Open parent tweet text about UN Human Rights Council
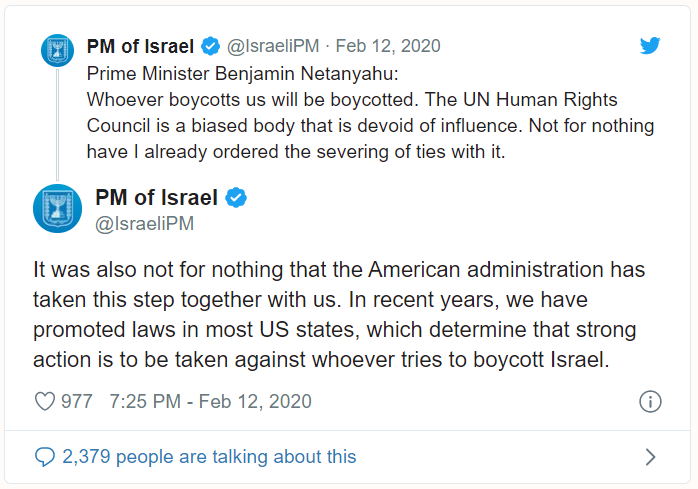698x489 pixels. point(370,113)
